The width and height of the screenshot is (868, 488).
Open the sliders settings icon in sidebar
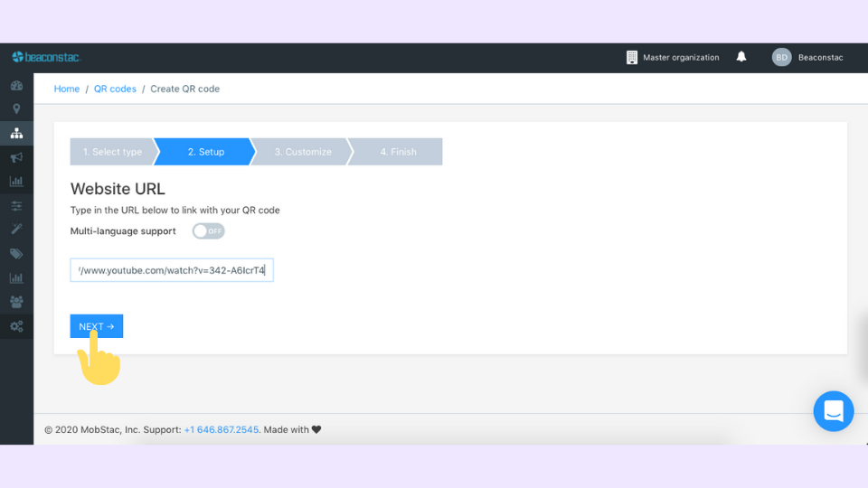(x=16, y=206)
